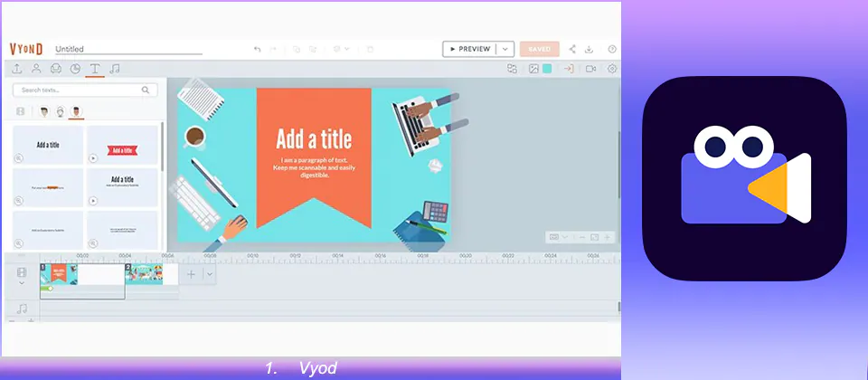This screenshot has width=868, height=380.
Task: Open the cyan background color swatch
Action: click(x=547, y=69)
